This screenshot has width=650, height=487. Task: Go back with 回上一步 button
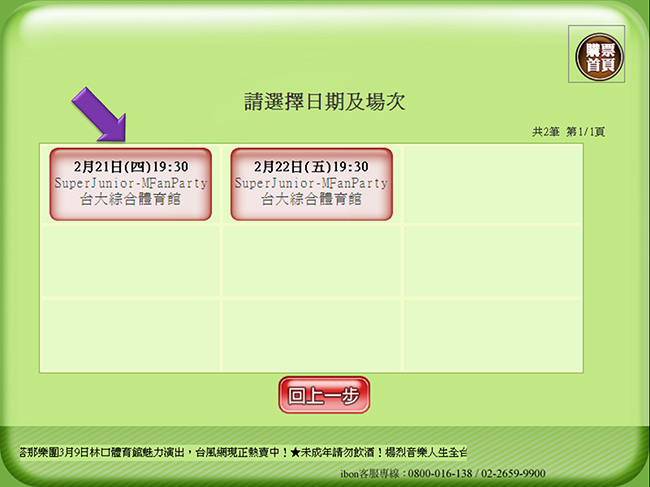(324, 395)
